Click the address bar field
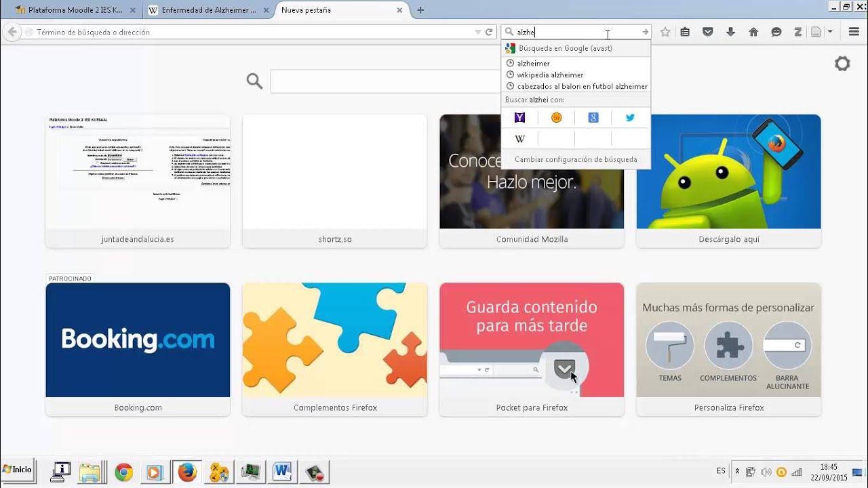868x488 pixels. click(x=250, y=32)
